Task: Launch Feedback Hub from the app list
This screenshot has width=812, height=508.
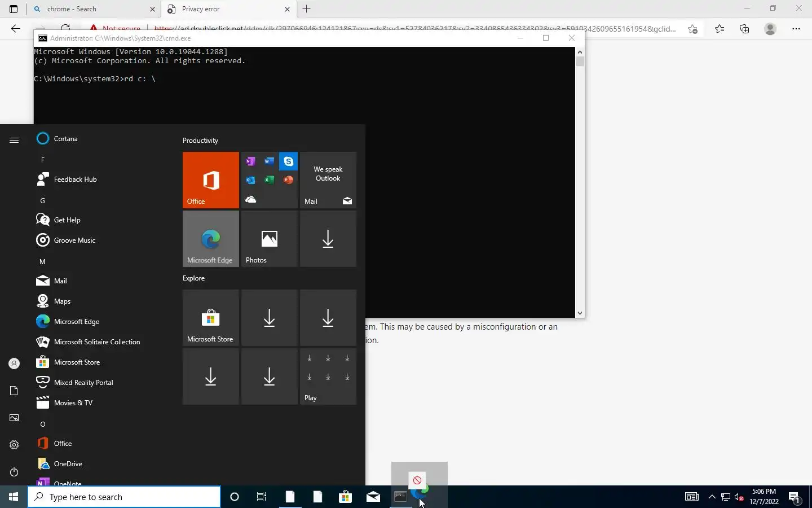Action: pyautogui.click(x=100, y=179)
